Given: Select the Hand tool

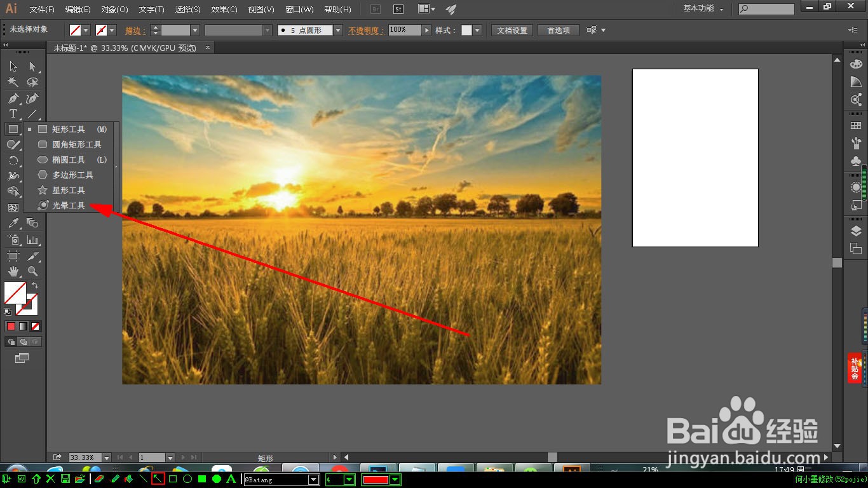Looking at the screenshot, I should point(13,271).
